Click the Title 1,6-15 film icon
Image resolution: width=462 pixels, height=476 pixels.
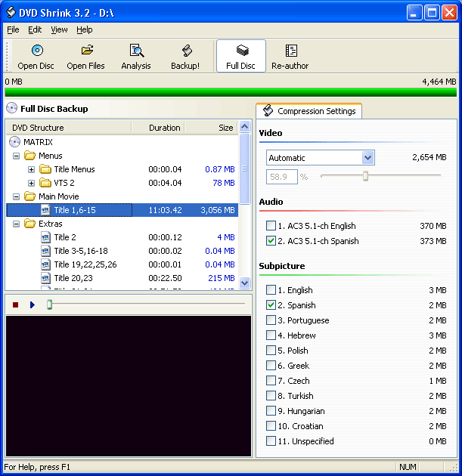point(45,210)
